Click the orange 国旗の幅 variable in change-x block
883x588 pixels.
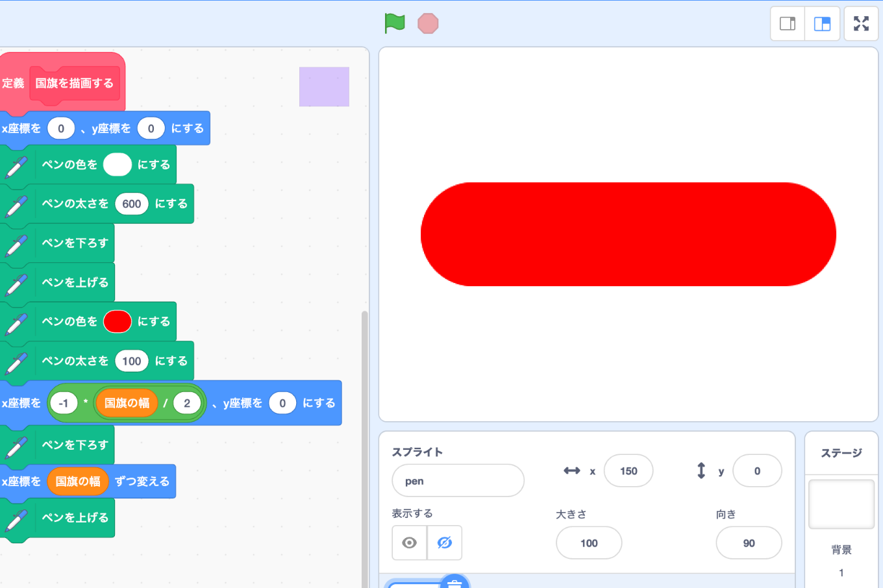coord(78,482)
